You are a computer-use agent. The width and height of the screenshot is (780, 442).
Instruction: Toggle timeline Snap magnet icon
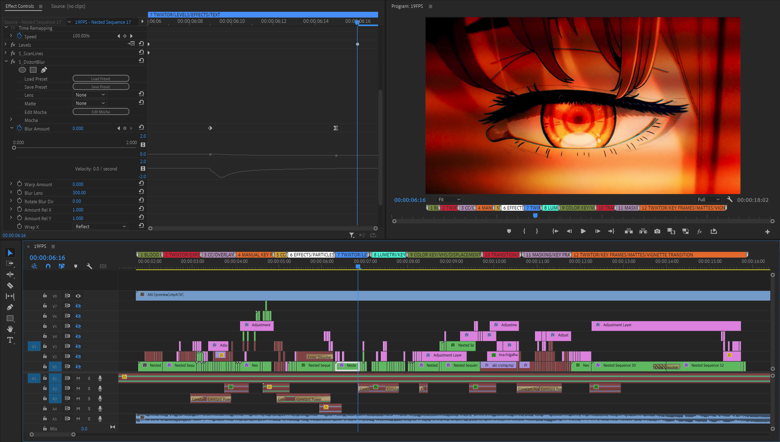pyautogui.click(x=48, y=266)
